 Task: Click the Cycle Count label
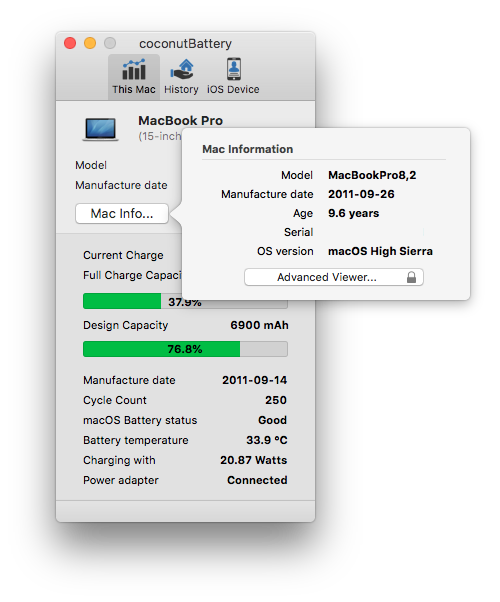click(x=115, y=400)
